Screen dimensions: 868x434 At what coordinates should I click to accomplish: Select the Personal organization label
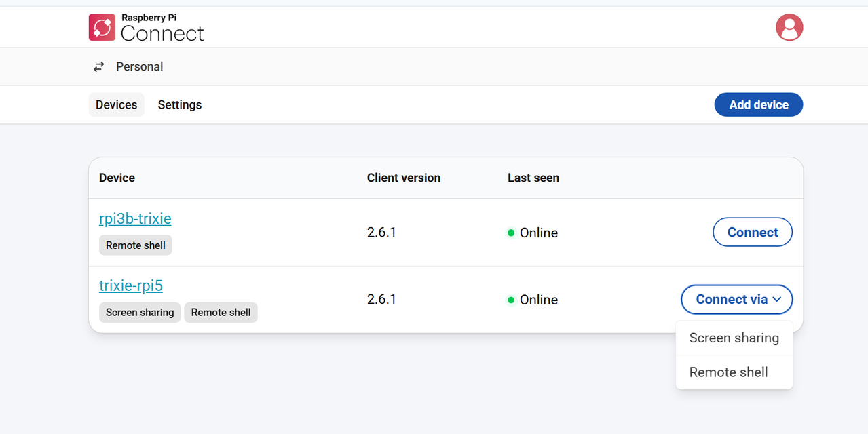pos(140,66)
